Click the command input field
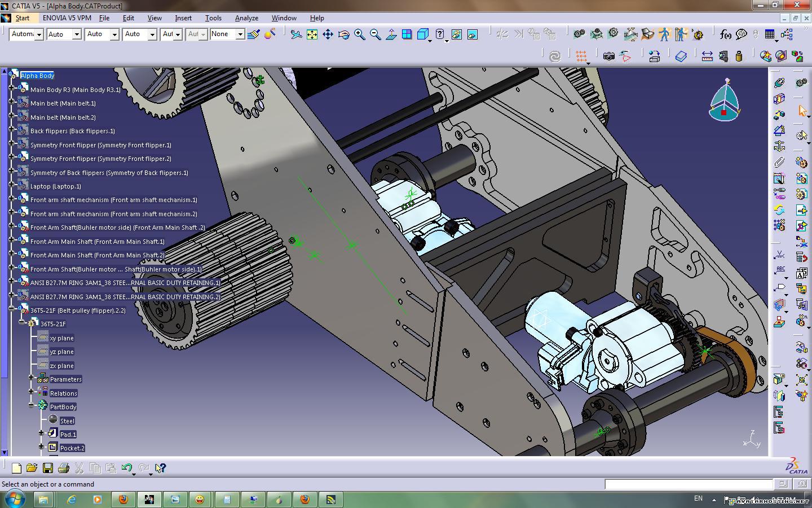812x508 pixels. point(688,484)
